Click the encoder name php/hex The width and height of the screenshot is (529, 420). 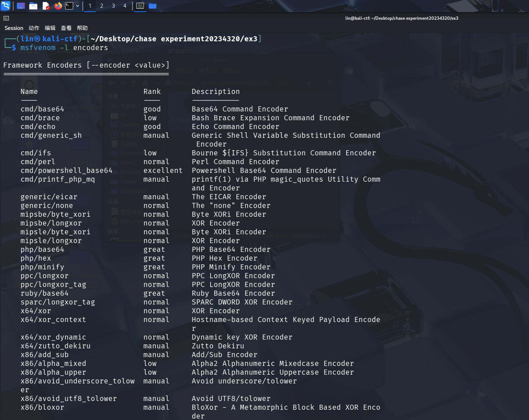pyautogui.click(x=36, y=258)
